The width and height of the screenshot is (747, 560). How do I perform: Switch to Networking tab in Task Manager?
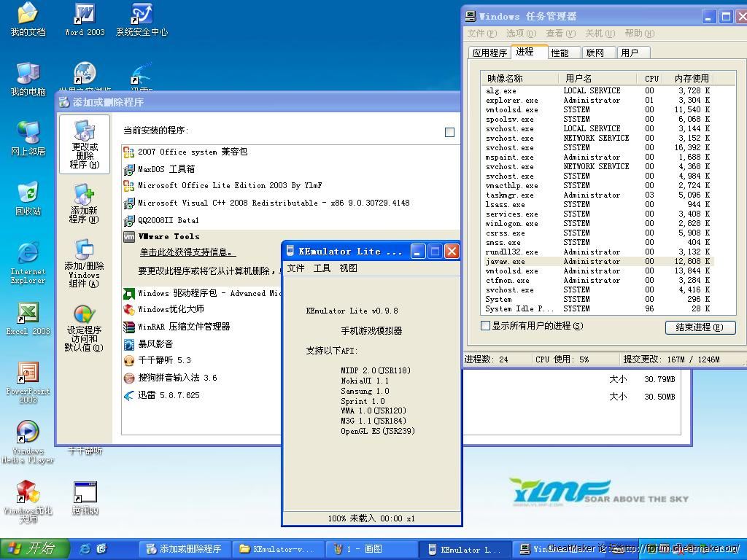coord(595,52)
